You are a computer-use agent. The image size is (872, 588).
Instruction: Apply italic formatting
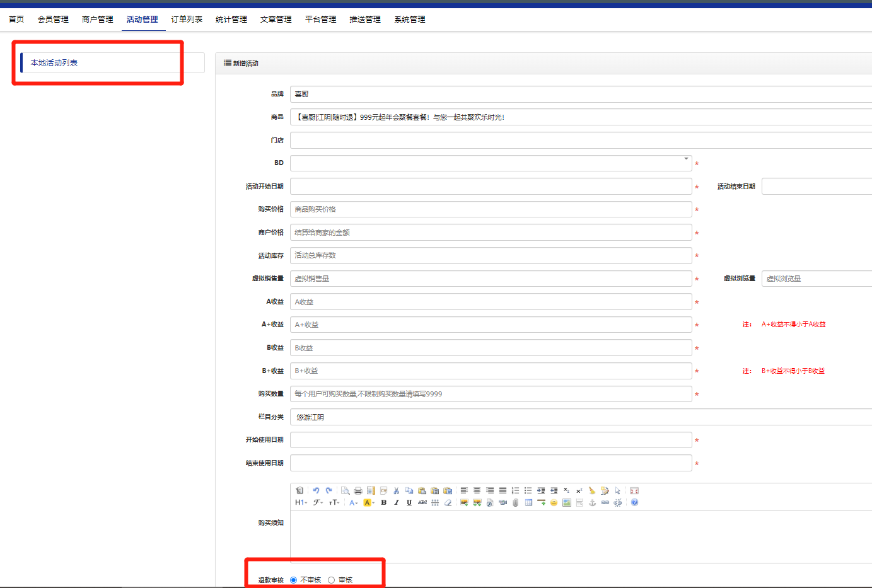coord(396,502)
